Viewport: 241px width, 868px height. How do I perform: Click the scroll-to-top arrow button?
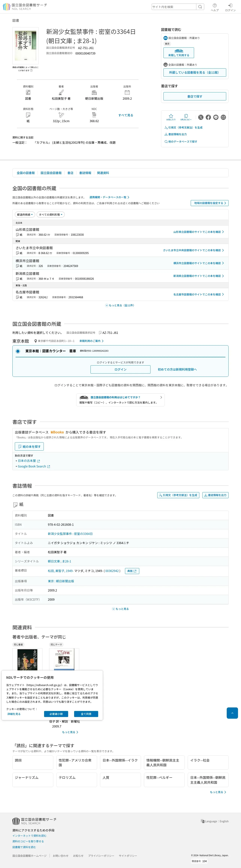tap(232, 713)
